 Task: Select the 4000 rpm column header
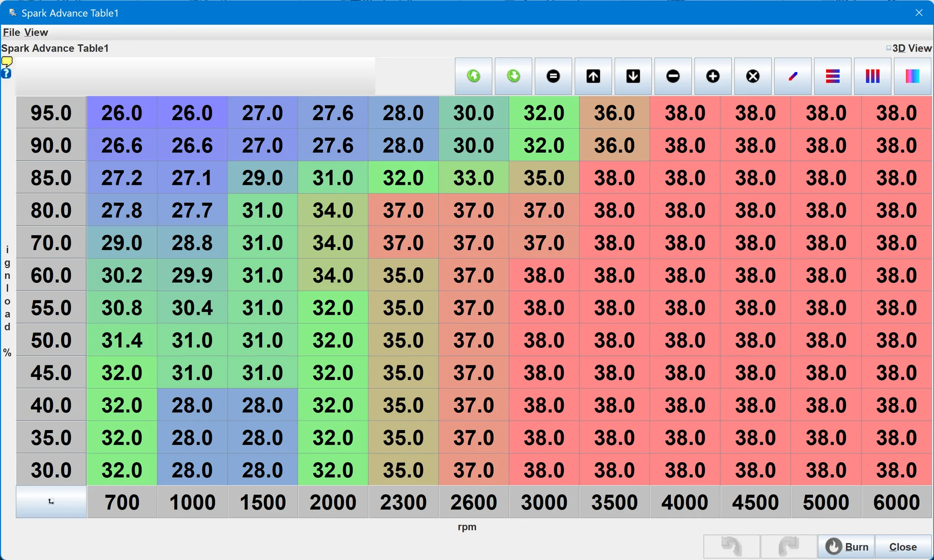pyautogui.click(x=685, y=502)
